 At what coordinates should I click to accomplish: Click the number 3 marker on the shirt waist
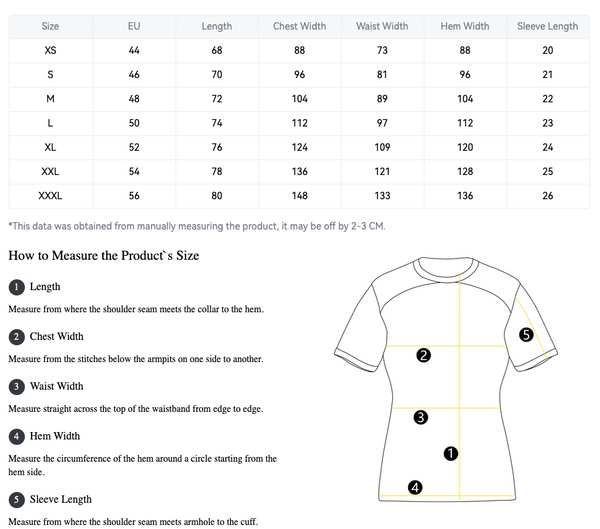click(x=421, y=417)
